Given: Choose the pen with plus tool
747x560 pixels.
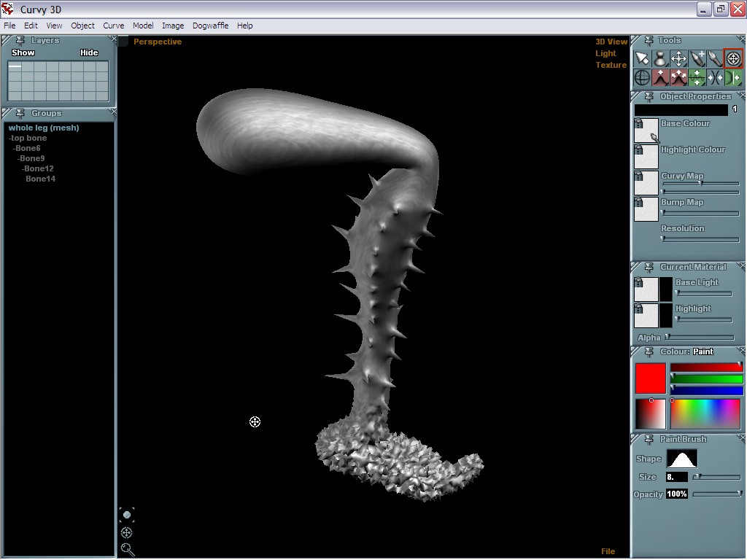Looking at the screenshot, I should coord(697,58).
